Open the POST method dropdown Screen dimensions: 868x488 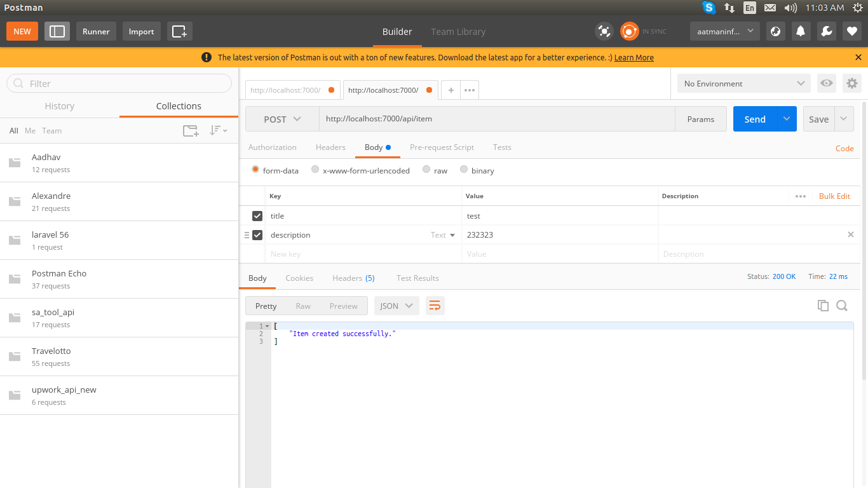click(282, 119)
